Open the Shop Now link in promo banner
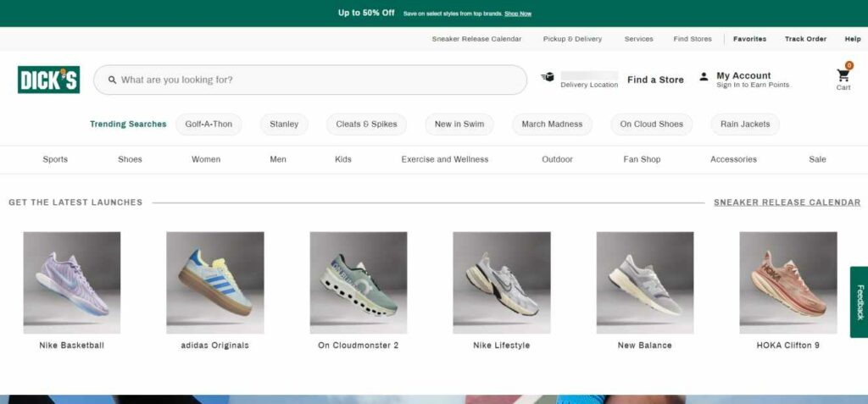 (x=518, y=14)
